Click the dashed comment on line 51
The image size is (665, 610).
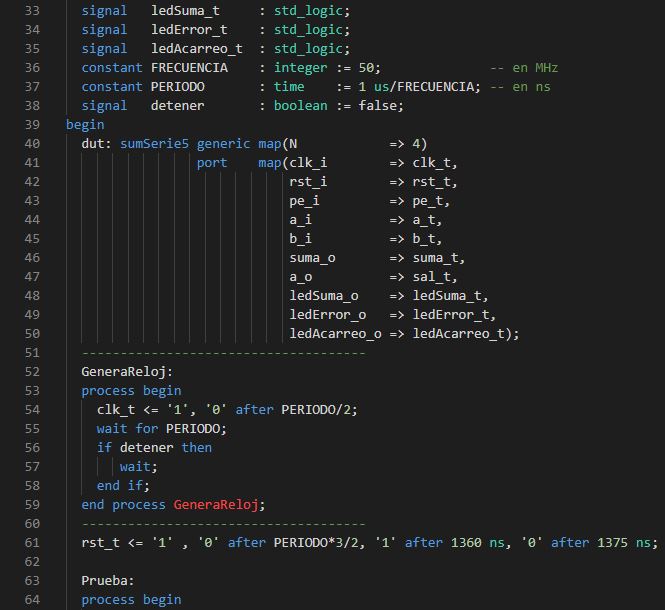tap(223, 353)
